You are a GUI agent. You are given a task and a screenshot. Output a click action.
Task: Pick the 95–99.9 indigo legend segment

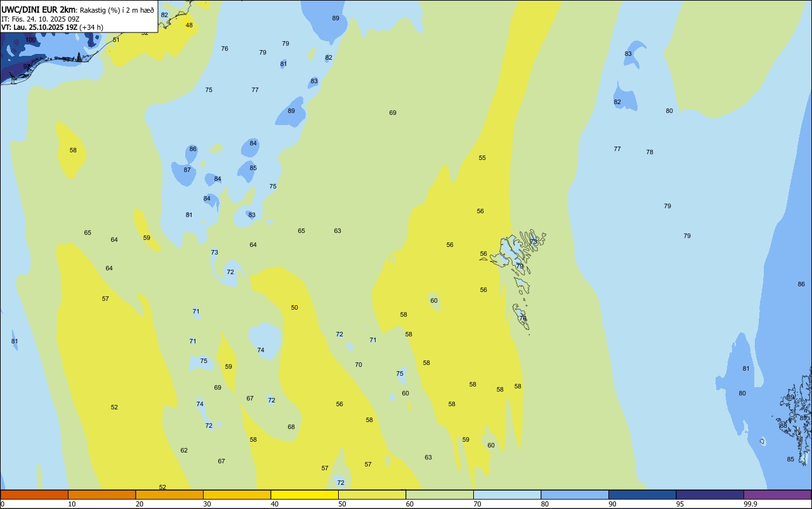click(710, 494)
